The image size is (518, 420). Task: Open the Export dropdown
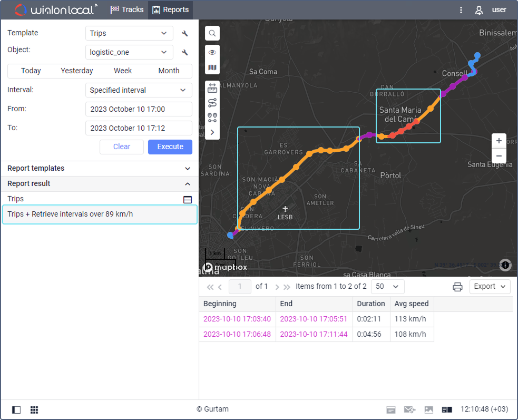tap(490, 287)
